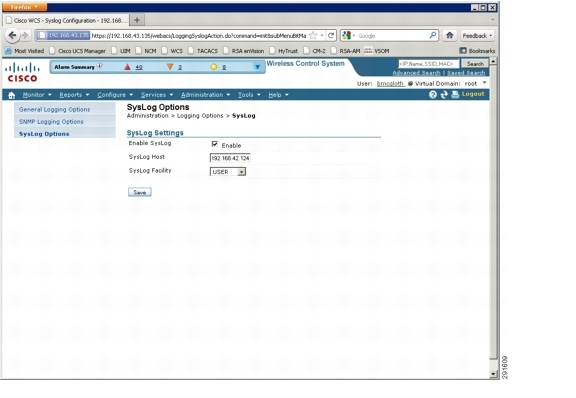The height and width of the screenshot is (398, 576).
Task: Open the Firefox Home page icon
Action: coord(450,35)
